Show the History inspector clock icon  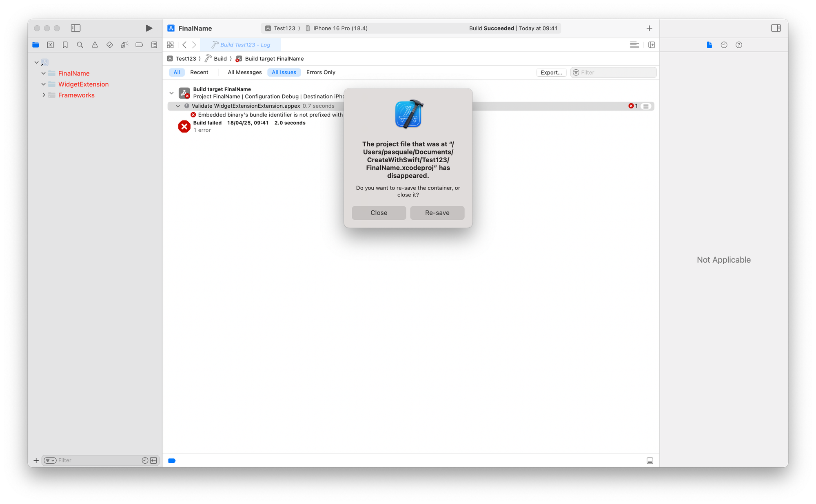[724, 45]
